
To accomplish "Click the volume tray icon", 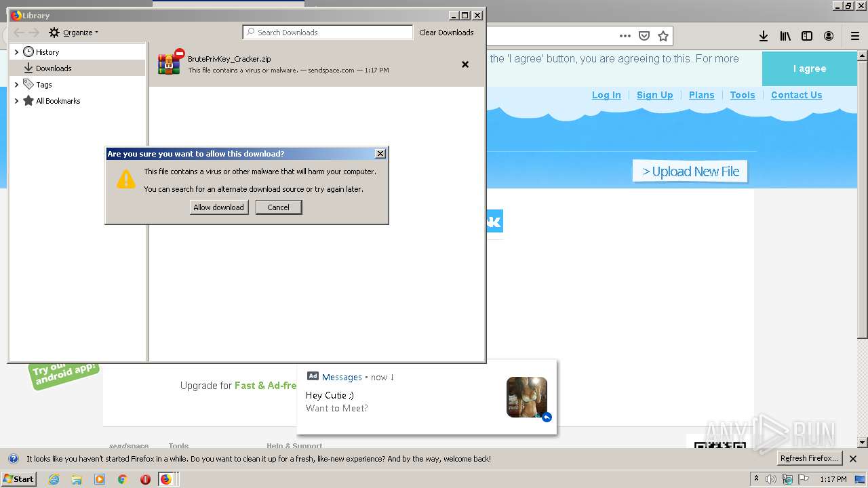I will [772, 479].
